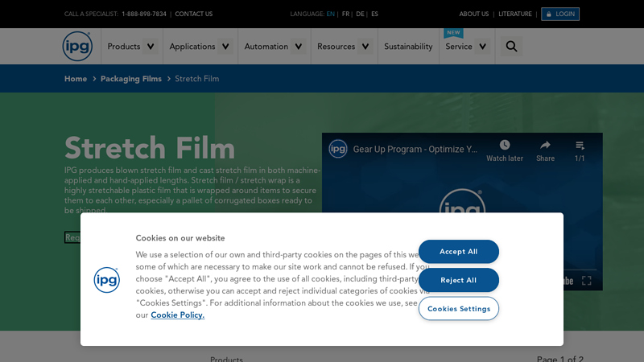Click the Login button

(560, 14)
